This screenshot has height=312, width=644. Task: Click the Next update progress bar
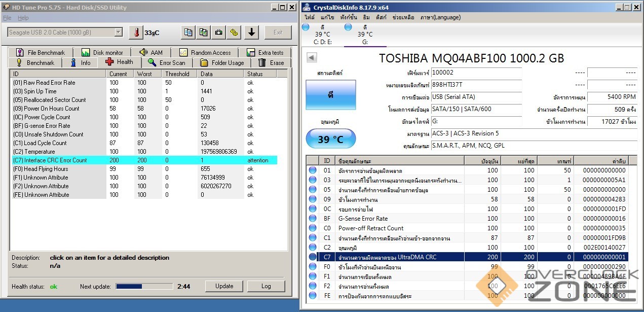[143, 287]
